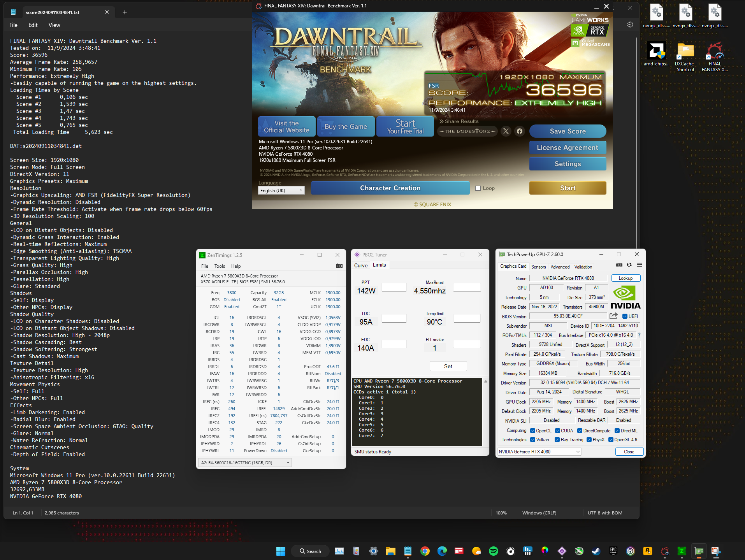The image size is (745, 560).
Task: Click Visit the Official Website button
Action: point(287,127)
